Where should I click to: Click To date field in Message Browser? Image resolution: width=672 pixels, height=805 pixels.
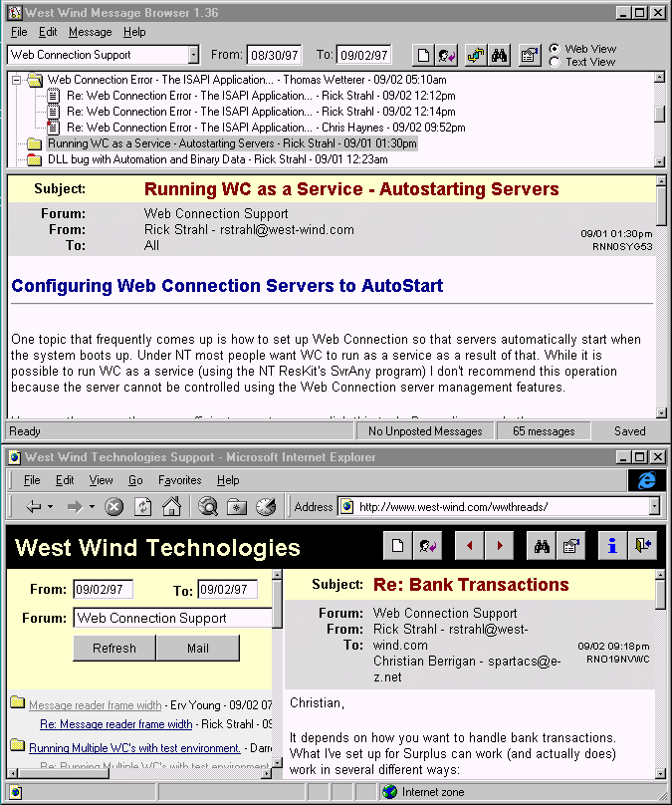tap(363, 55)
